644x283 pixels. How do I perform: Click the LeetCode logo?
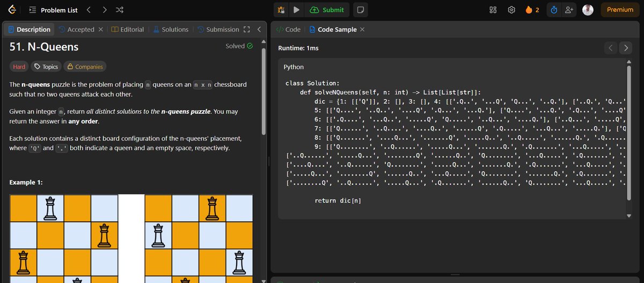tap(12, 10)
